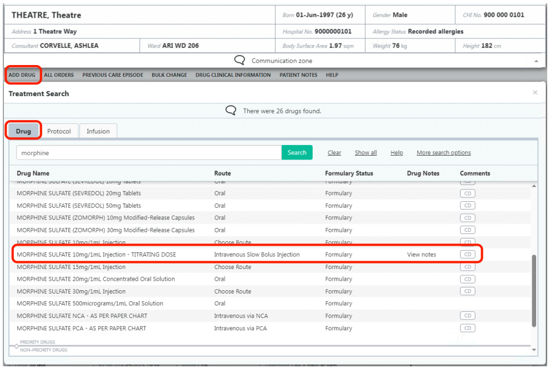This screenshot has height=368, width=550.
Task: Select MORPHINE SULFATE (SEVREDOL) 20mg Tablets
Action: (270, 193)
